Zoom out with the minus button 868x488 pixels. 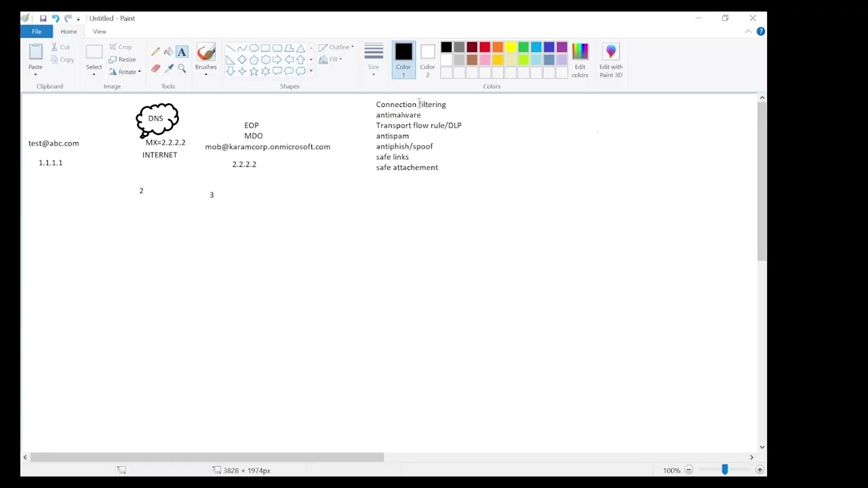(x=688, y=470)
